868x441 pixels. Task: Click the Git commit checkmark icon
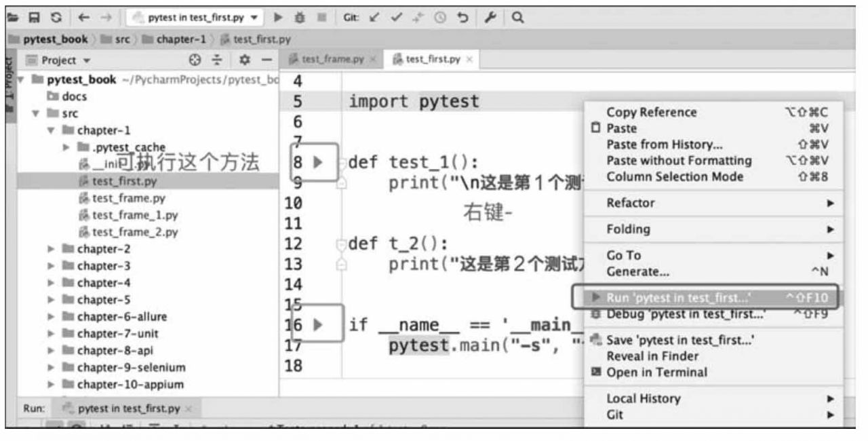click(x=397, y=19)
